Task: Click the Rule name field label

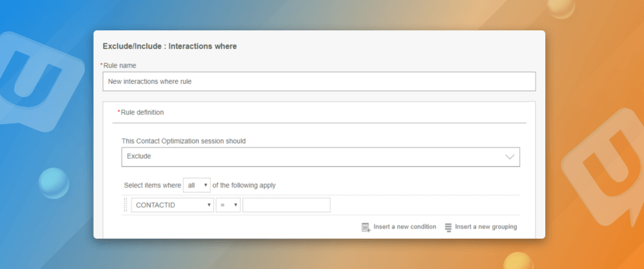Action: point(119,65)
